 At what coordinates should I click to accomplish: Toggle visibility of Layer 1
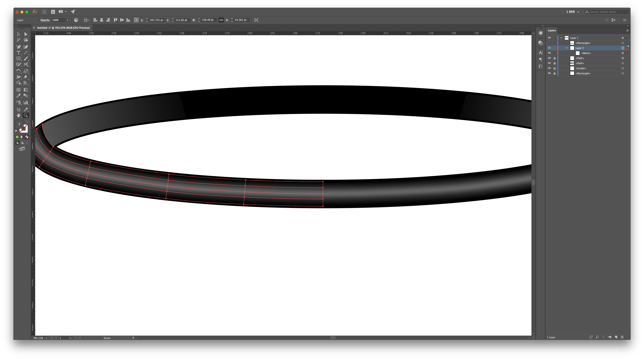[x=549, y=38]
